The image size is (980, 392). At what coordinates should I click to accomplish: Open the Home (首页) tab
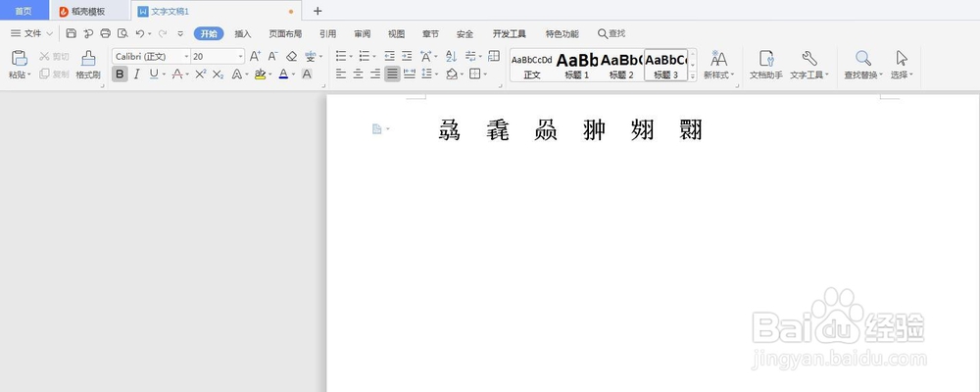[x=24, y=11]
